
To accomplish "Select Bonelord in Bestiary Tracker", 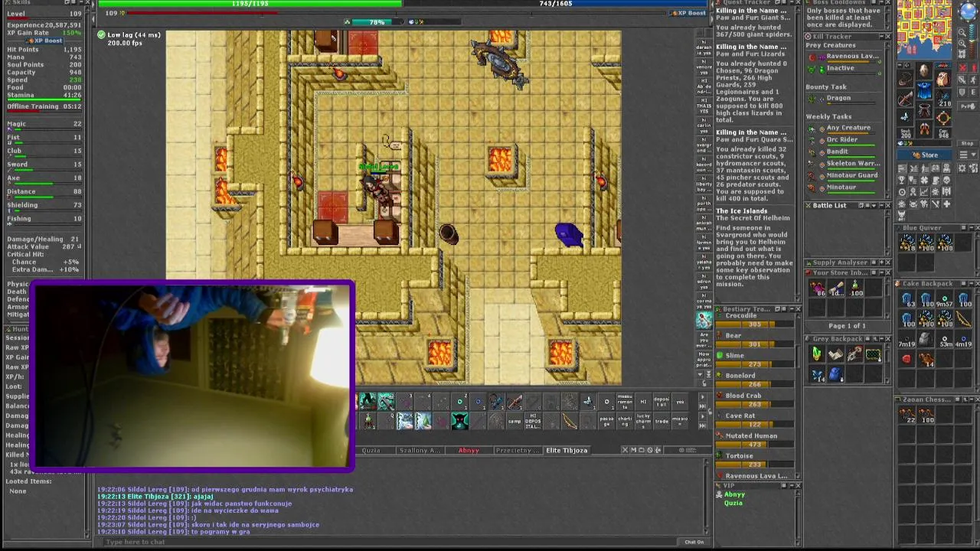I will click(740, 375).
